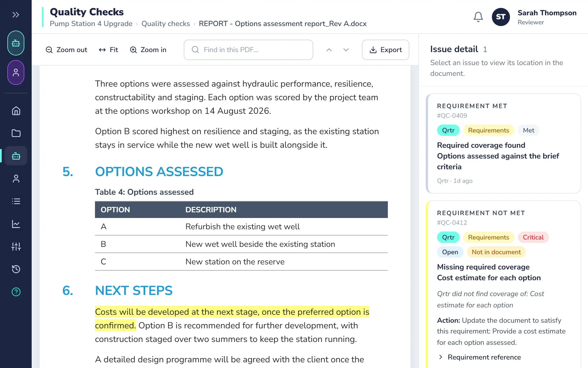Screen dimensions: 588x368
Task: Click 'New wet well beside the existing station' cell
Action: 260,244
